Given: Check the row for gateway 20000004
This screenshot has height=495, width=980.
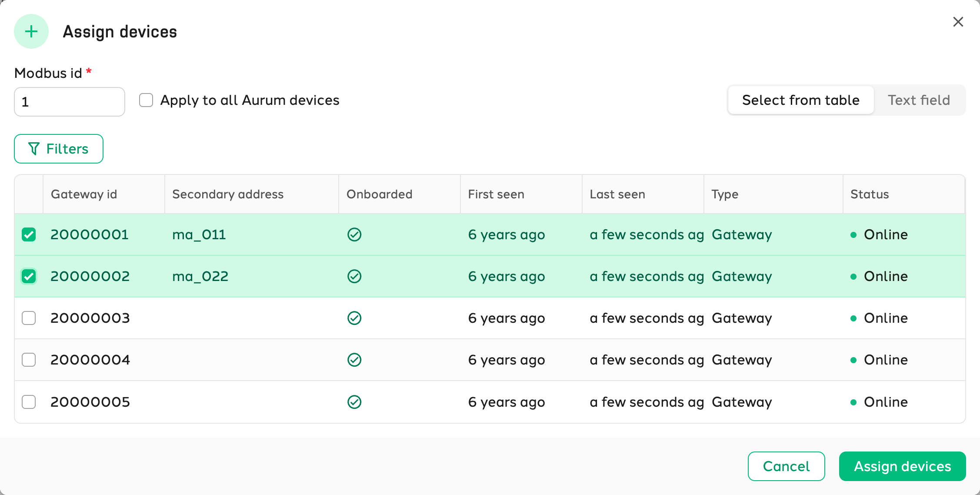Looking at the screenshot, I should [29, 360].
